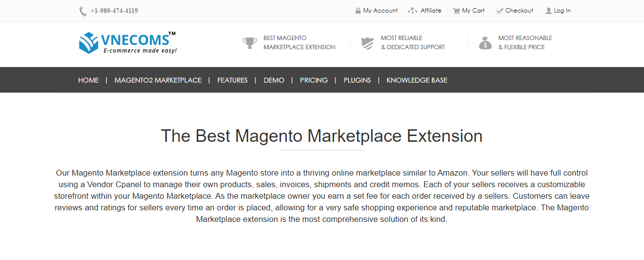
Task: Click the Best Magento Marketplace Extension text
Action: tap(299, 42)
